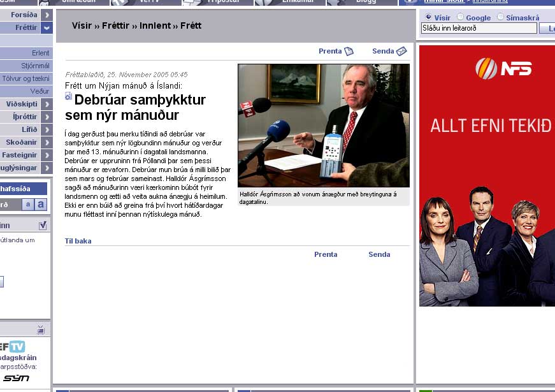Select the Vísir search radio button
This screenshot has height=392, width=555.
(428, 17)
